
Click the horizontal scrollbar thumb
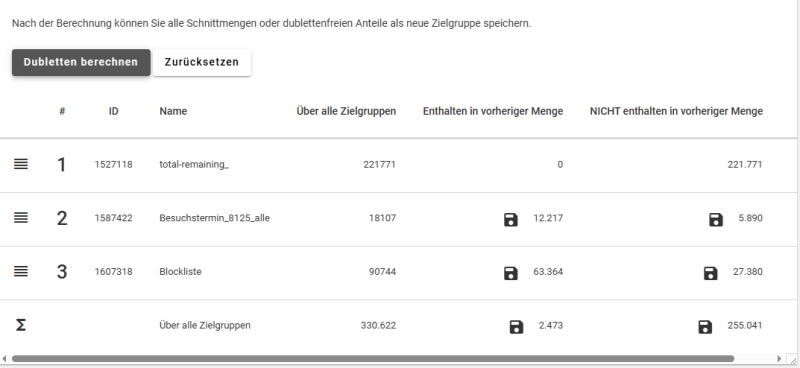pyautogui.click(x=372, y=359)
